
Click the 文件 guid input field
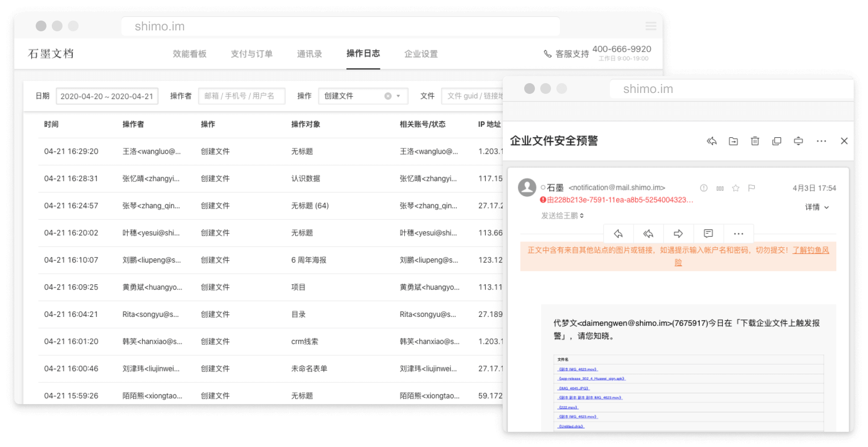point(472,96)
